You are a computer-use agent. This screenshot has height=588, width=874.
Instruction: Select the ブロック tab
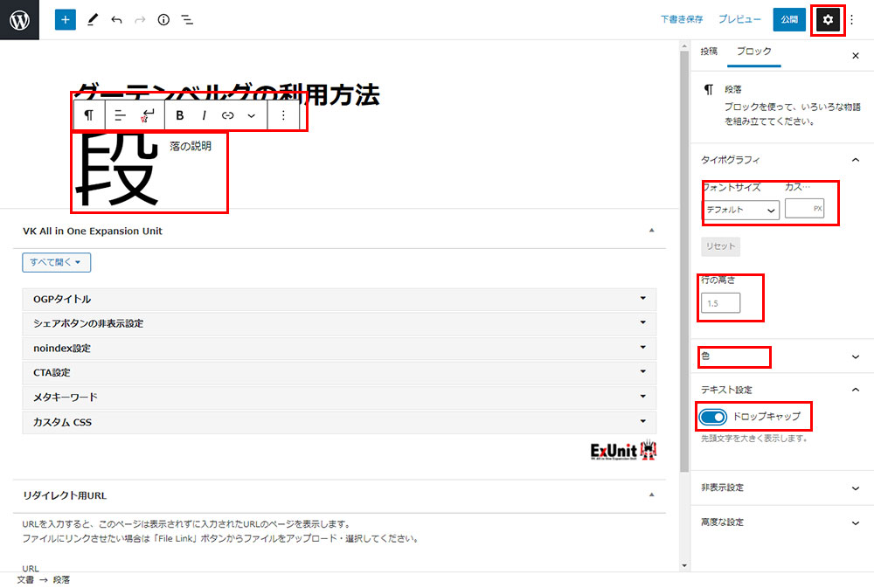point(753,52)
